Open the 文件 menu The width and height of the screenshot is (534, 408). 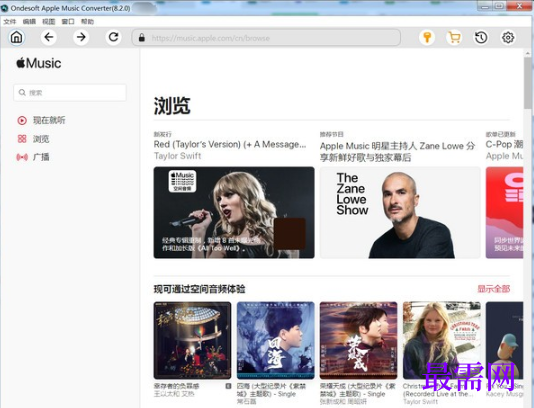click(10, 22)
